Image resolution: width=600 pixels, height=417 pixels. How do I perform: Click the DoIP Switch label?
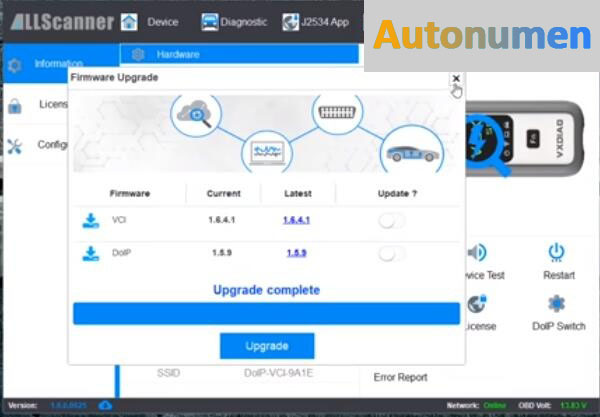[x=559, y=326]
